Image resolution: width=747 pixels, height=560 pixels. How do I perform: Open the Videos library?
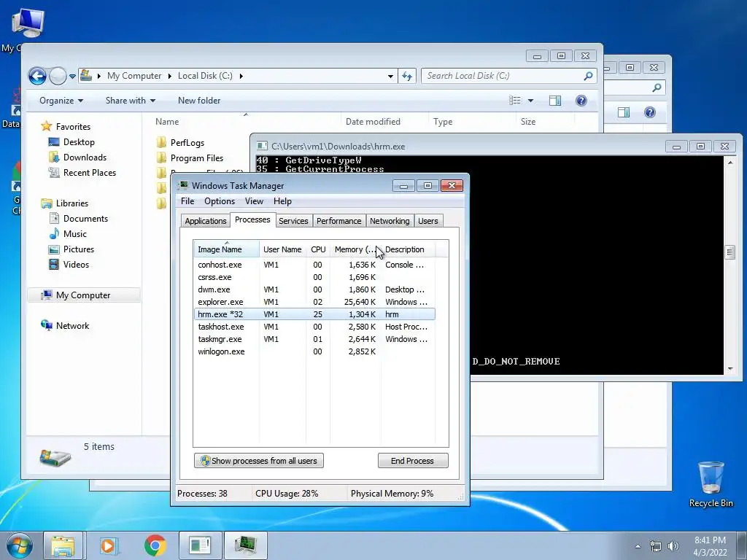tap(76, 264)
